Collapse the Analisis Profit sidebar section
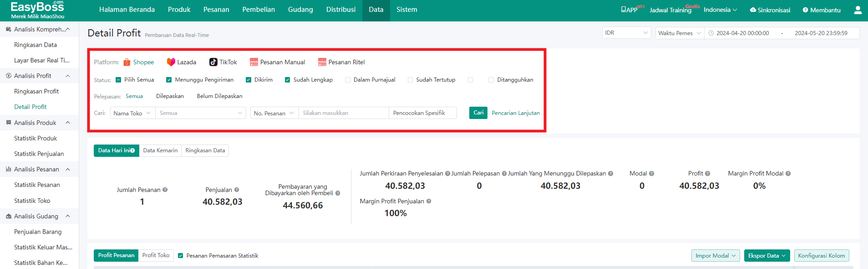This screenshot has width=868, height=269. [x=68, y=76]
